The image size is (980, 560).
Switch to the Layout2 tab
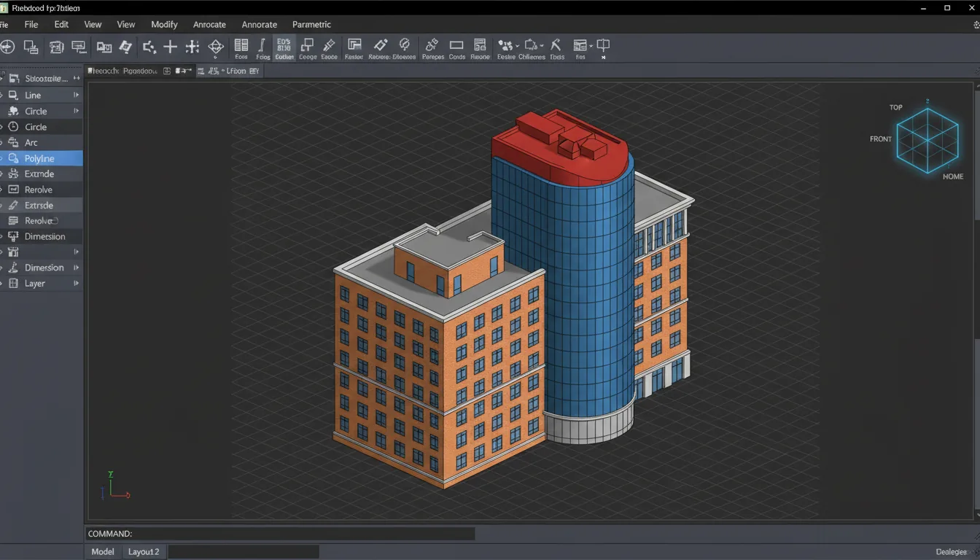(144, 552)
